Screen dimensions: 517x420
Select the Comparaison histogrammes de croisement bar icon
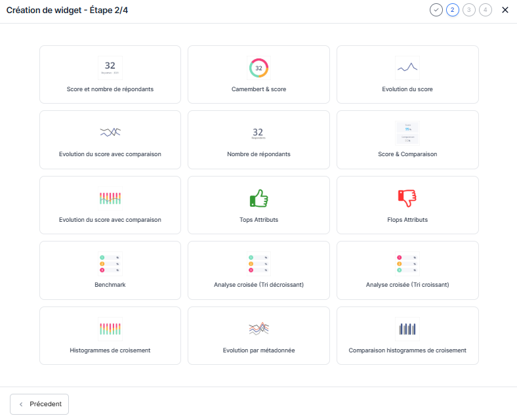coord(407,328)
